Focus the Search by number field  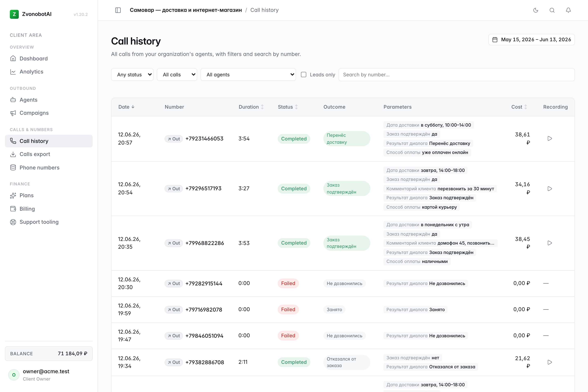(457, 75)
